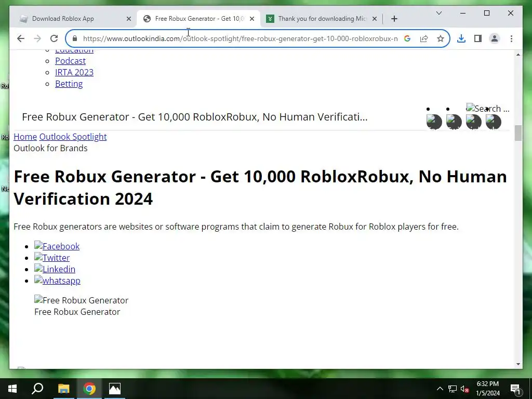
Task: Go to the Home breadcrumb link
Action: point(25,137)
